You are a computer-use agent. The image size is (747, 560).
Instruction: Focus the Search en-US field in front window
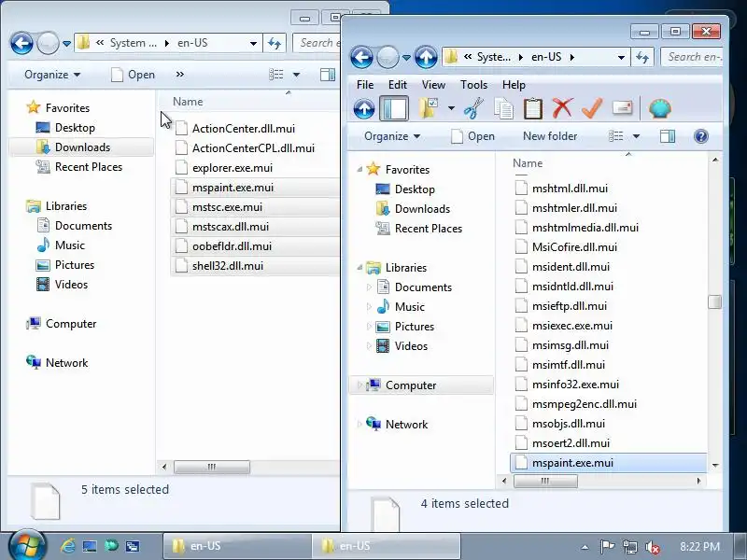click(693, 57)
